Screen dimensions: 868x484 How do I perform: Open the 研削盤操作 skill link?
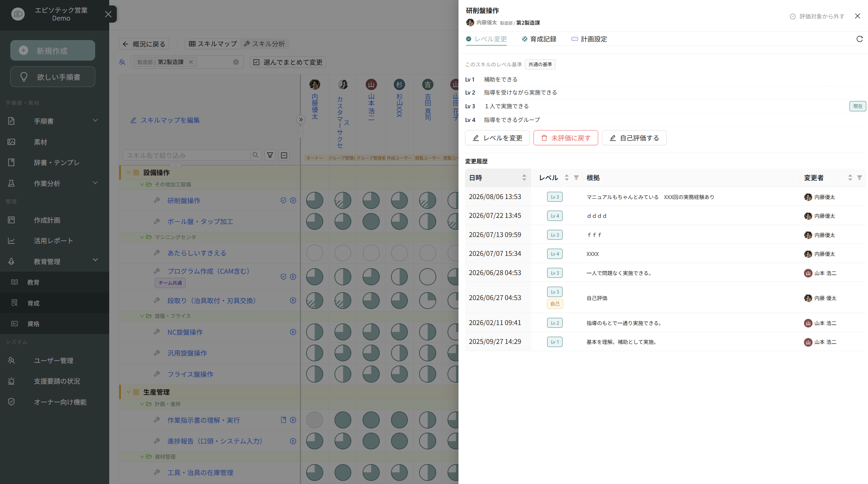click(x=184, y=200)
